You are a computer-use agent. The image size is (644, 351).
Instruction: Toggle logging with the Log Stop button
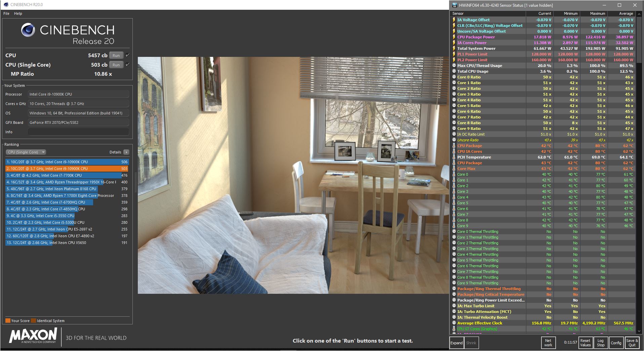click(601, 343)
